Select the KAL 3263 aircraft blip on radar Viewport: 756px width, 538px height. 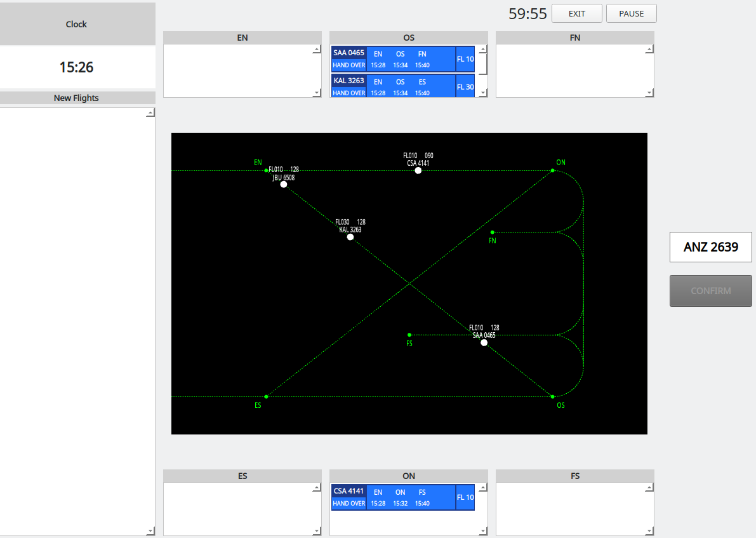[x=350, y=236]
